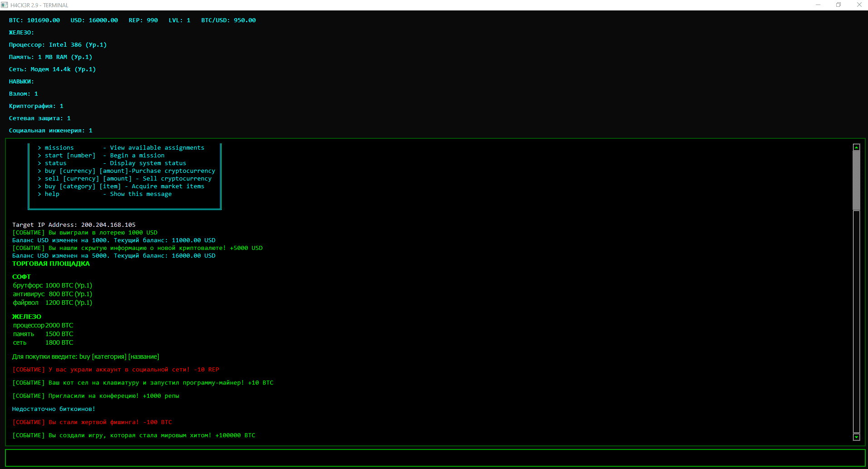Viewport: 868px width, 469px height.
Task: Click the stolen account -10 REP event
Action: (x=116, y=370)
